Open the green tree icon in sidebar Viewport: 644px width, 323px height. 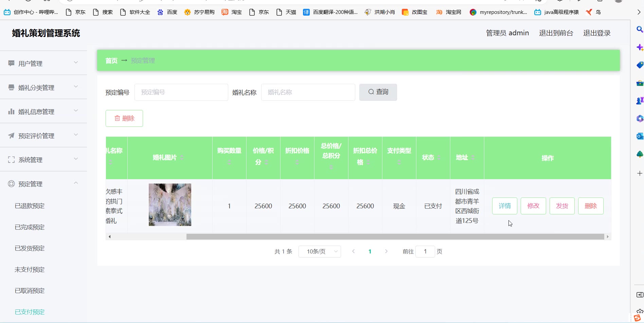(640, 154)
